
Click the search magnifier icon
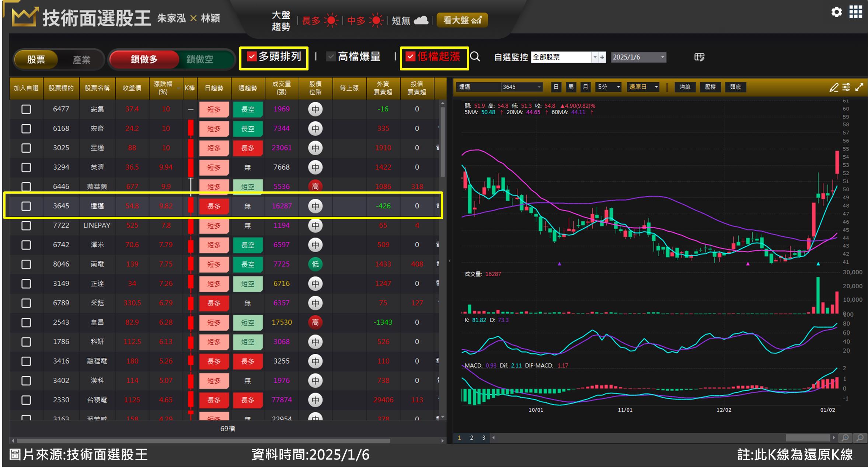(475, 57)
